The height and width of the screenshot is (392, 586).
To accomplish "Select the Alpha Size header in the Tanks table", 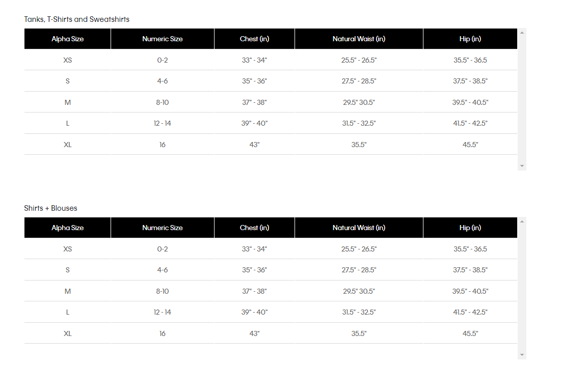I will (68, 39).
